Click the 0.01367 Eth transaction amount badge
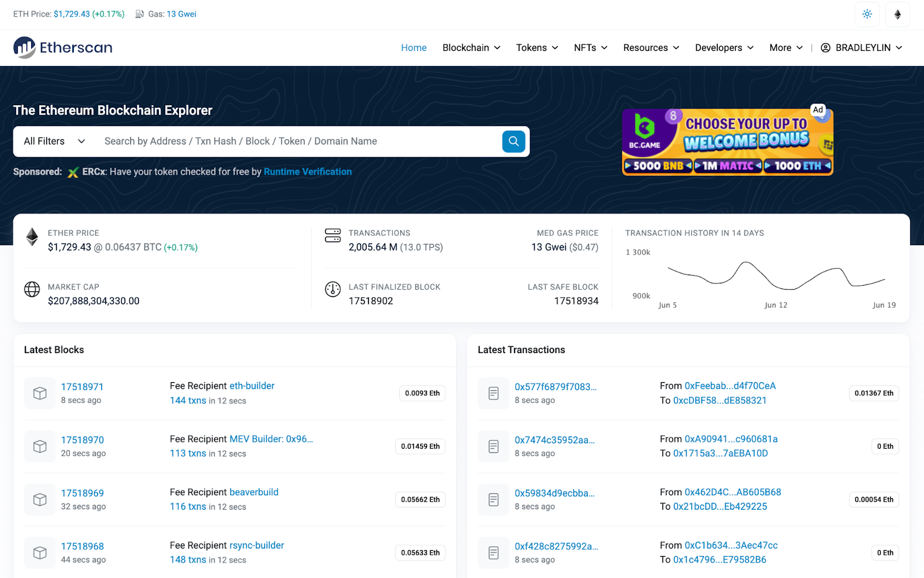The height and width of the screenshot is (578, 924). (x=874, y=393)
